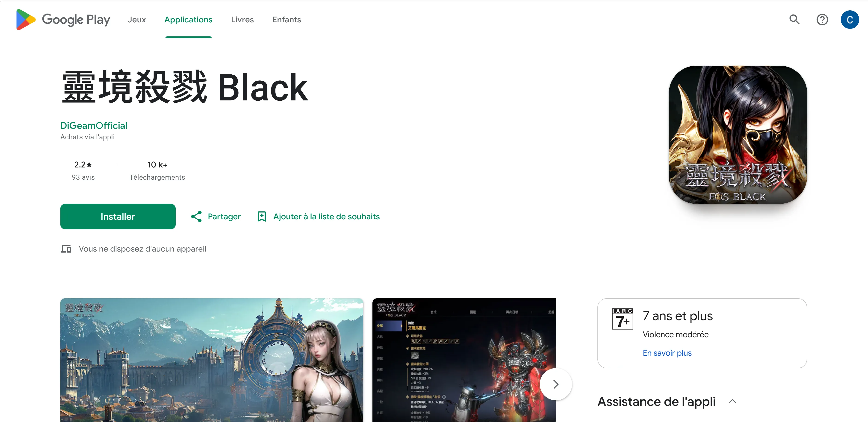
Task: Click the devices icon beside the no-device message
Action: (66, 249)
